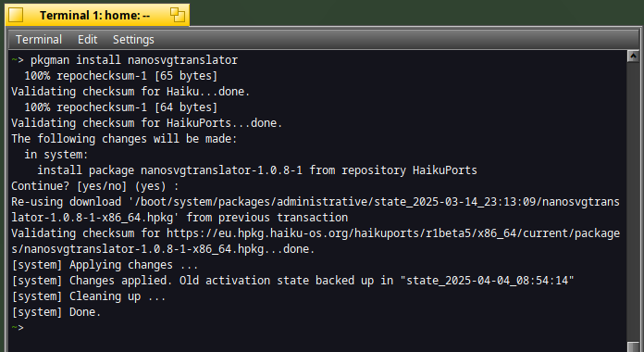
Task: Click the 'Validating checksum for Haiku...done.' line
Action: pos(130,92)
